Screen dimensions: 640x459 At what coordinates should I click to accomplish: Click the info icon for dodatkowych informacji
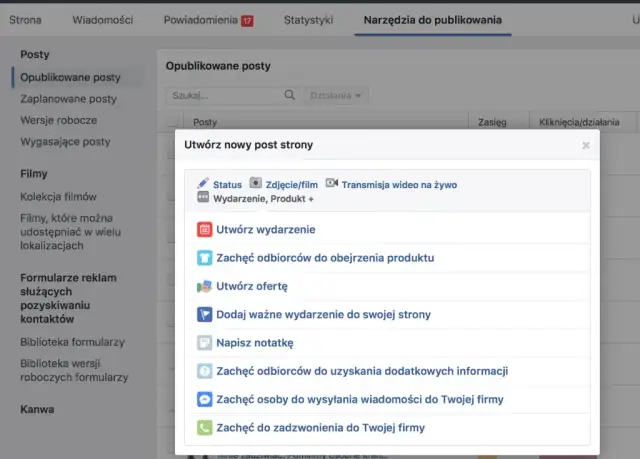point(204,371)
